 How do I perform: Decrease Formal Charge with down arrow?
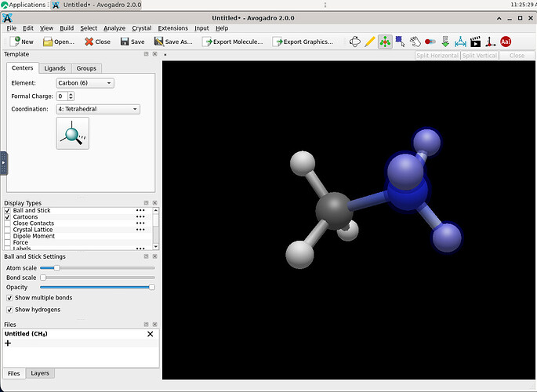point(71,98)
